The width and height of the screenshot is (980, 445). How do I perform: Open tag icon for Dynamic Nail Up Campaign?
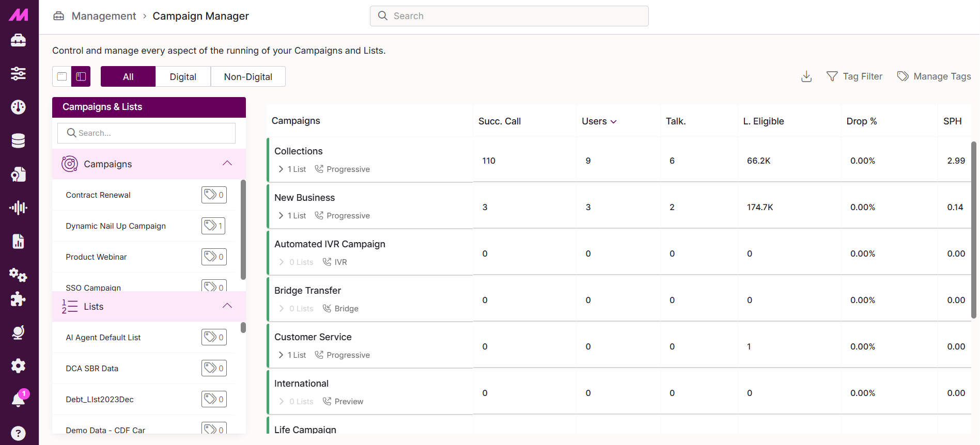tap(213, 226)
